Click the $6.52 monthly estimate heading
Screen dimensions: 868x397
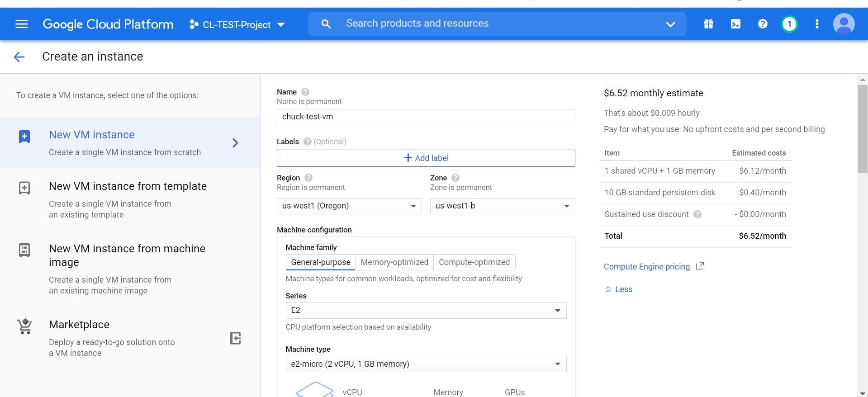point(654,93)
